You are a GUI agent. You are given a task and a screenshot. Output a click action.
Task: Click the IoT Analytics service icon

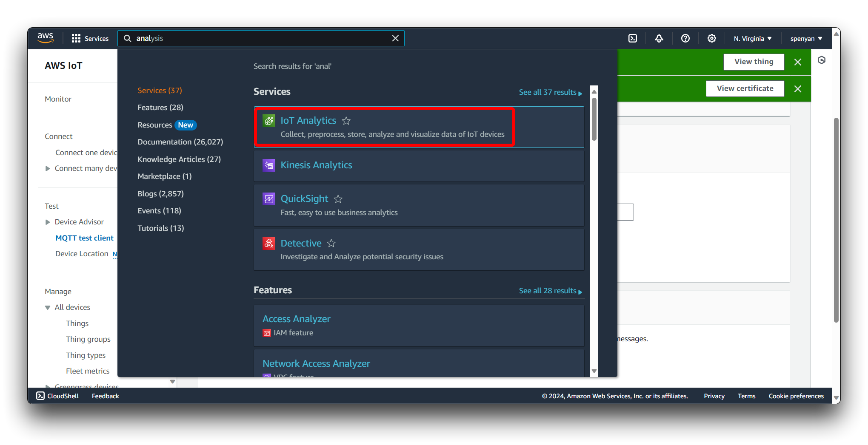click(269, 121)
